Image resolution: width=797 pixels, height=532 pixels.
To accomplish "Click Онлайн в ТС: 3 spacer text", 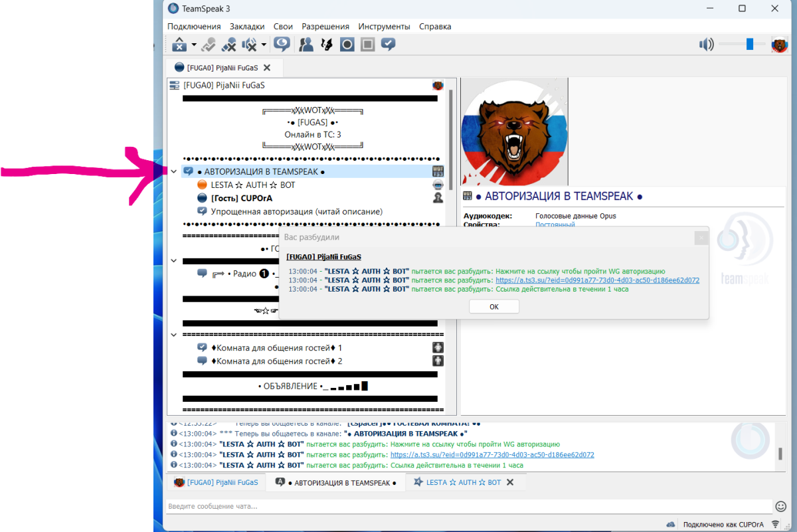I will (313, 134).
